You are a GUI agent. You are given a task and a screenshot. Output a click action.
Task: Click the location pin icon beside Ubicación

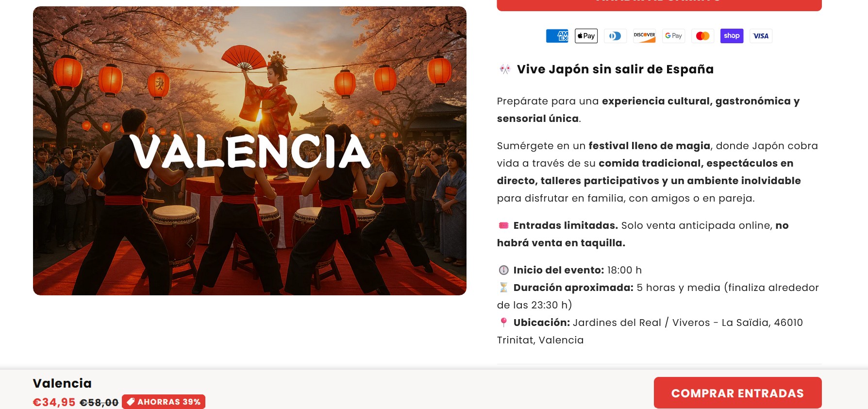pos(503,323)
